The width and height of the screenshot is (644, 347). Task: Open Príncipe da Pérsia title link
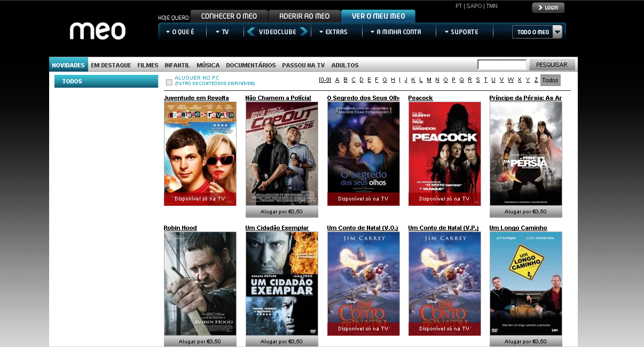coord(525,98)
